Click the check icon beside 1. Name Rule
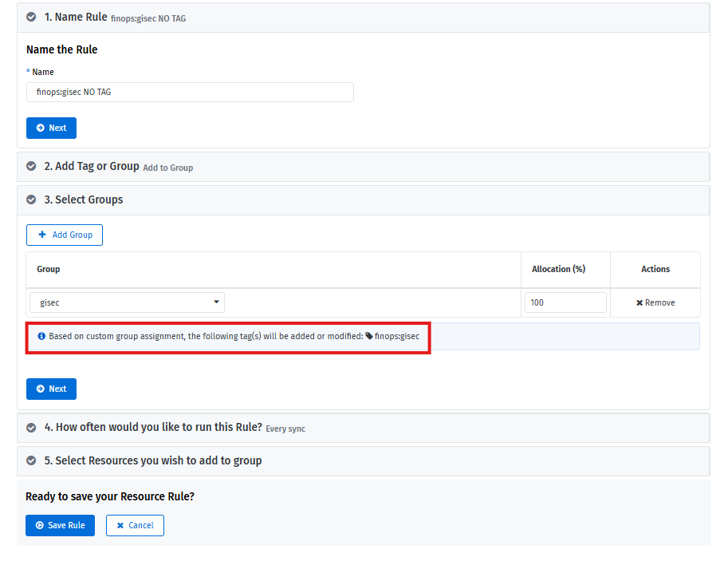Viewport: 728px width, 561px height. [x=31, y=17]
